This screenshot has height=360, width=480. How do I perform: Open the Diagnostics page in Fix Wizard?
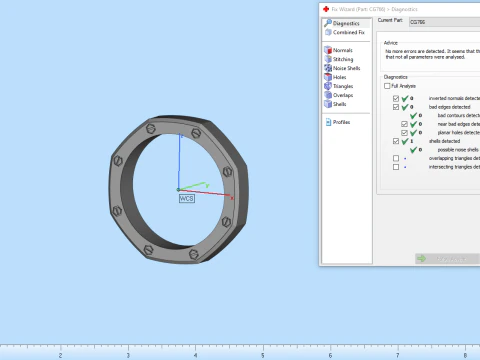point(346,23)
